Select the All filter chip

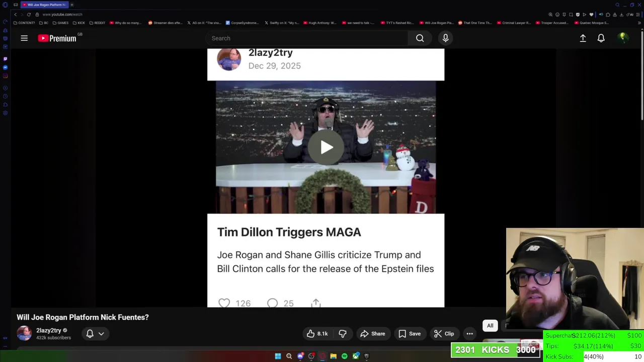[490, 325]
